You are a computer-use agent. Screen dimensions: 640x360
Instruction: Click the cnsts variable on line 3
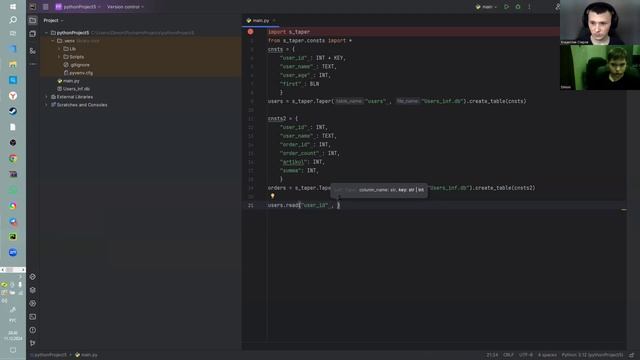pos(275,49)
